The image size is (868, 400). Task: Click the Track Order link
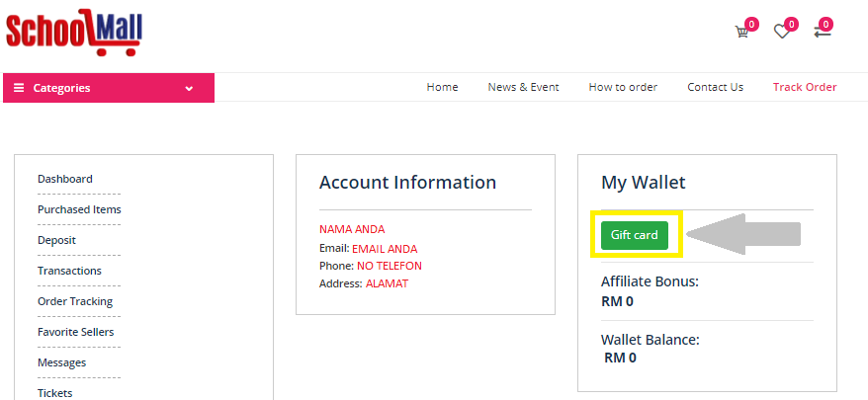tap(805, 87)
